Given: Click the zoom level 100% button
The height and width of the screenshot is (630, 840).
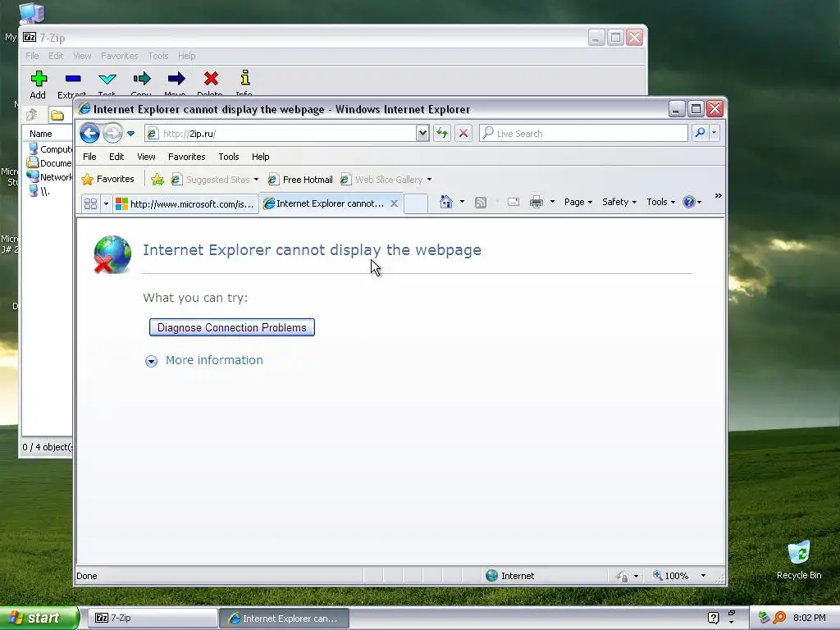Looking at the screenshot, I should [x=670, y=576].
